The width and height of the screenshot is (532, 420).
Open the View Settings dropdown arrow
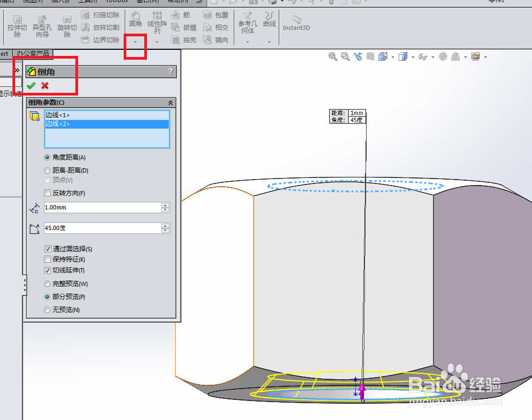[x=486, y=57]
